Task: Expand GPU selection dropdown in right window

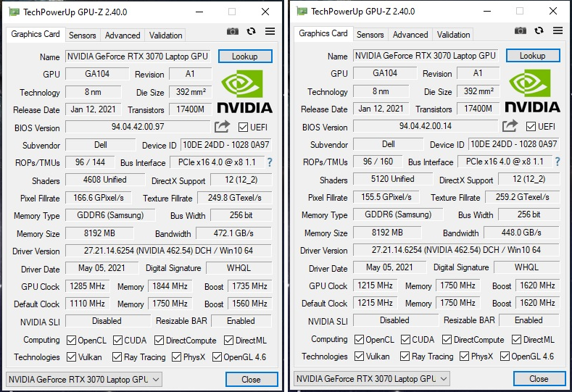Action: pyautogui.click(x=372, y=378)
